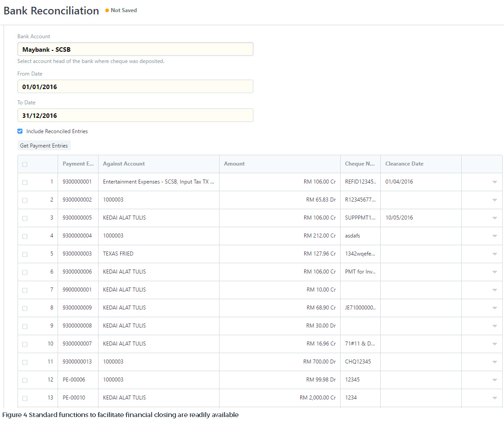This screenshot has width=504, height=422.
Task: Click Get Payment Entries button
Action: [44, 146]
